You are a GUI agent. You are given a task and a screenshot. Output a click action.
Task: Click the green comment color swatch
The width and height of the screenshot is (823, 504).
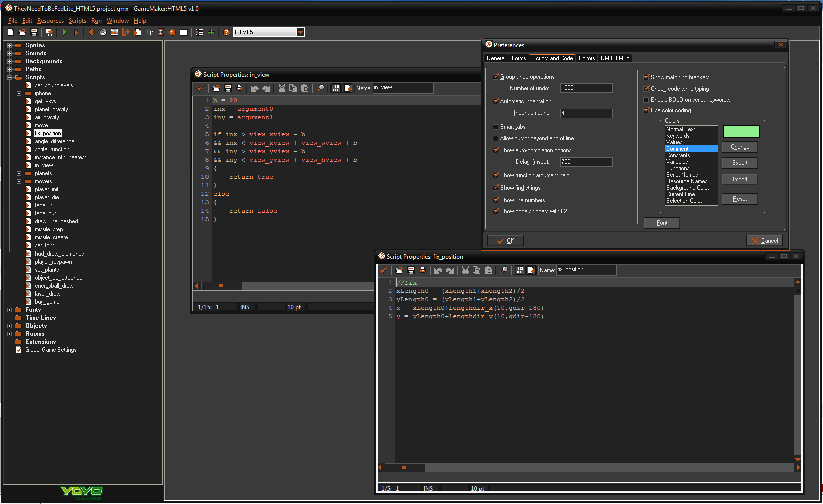(x=741, y=131)
